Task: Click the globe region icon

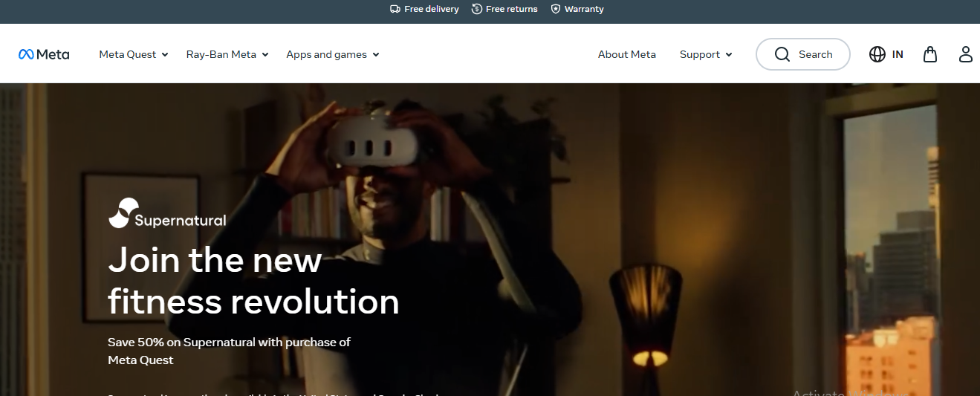Action: click(x=877, y=54)
